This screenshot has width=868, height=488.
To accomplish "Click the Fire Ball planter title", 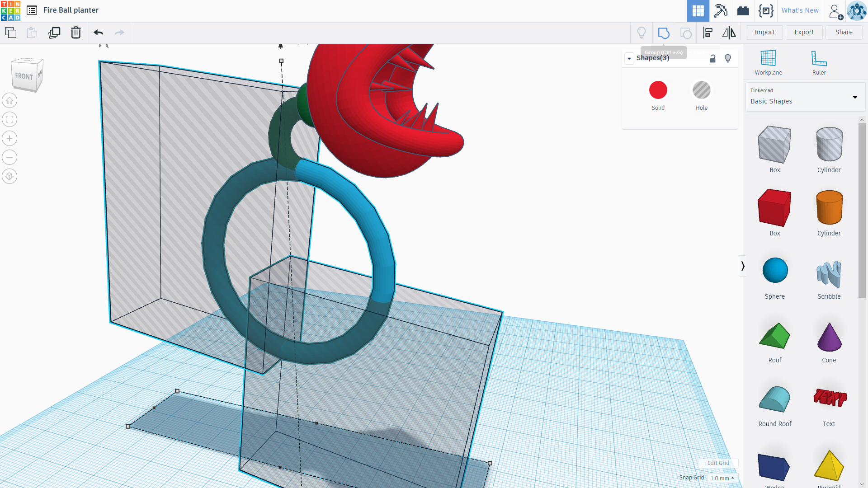I will coord(71,10).
